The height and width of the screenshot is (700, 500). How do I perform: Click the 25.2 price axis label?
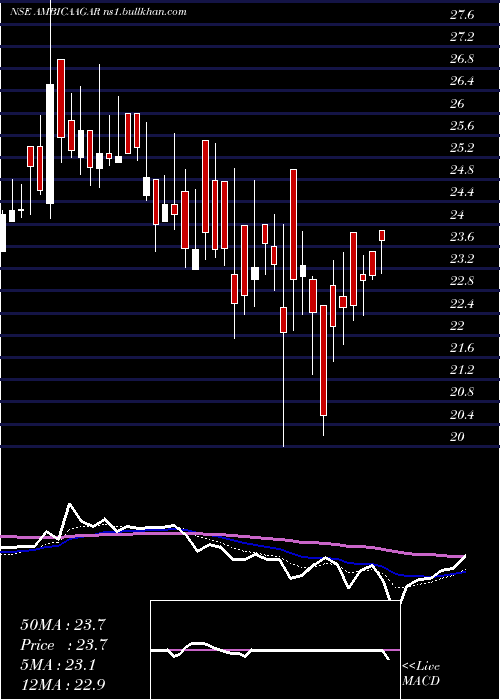tap(462, 148)
